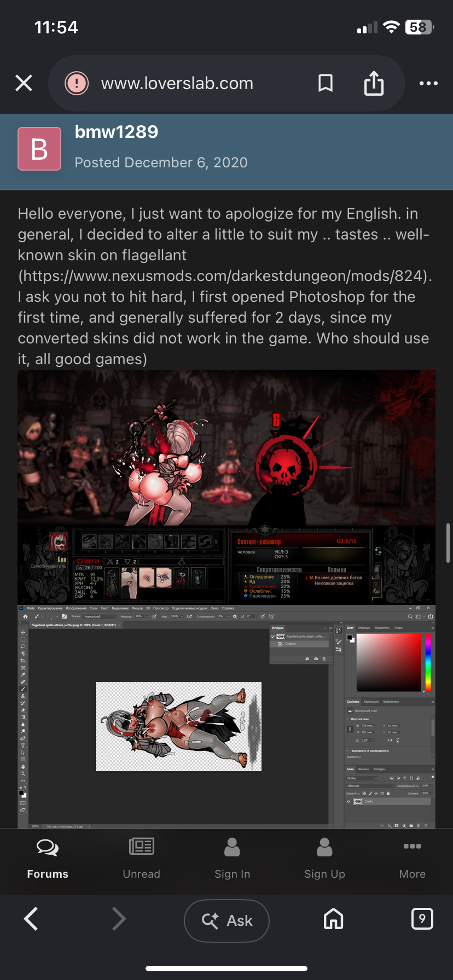The width and height of the screenshot is (453, 980).
Task: Tap the site security warning icon
Action: (x=77, y=83)
